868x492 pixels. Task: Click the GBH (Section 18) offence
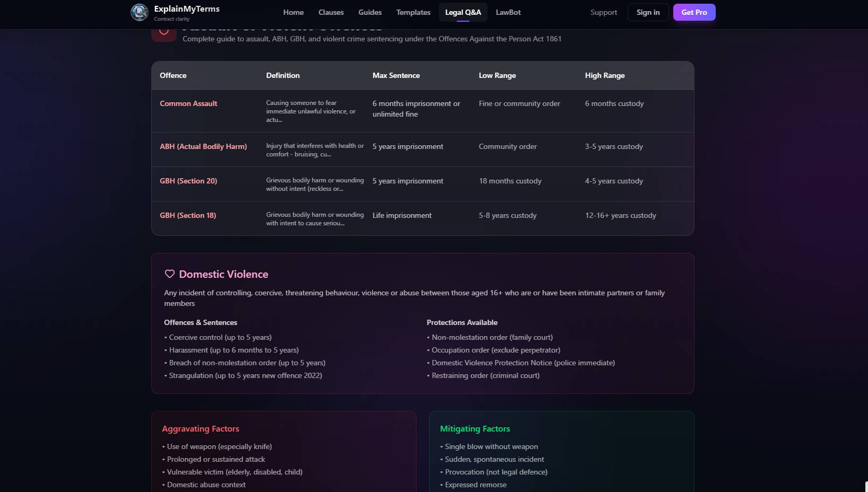coord(188,215)
